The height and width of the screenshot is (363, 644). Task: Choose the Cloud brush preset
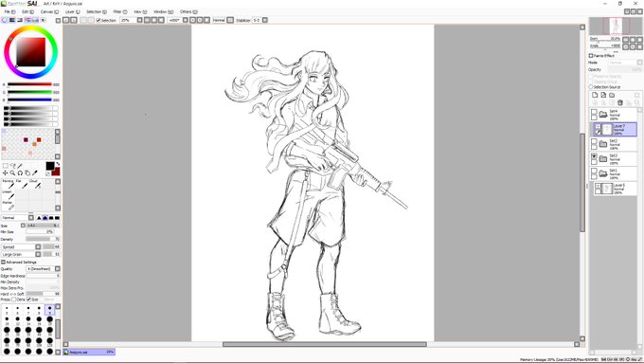pyautogui.click(x=35, y=184)
